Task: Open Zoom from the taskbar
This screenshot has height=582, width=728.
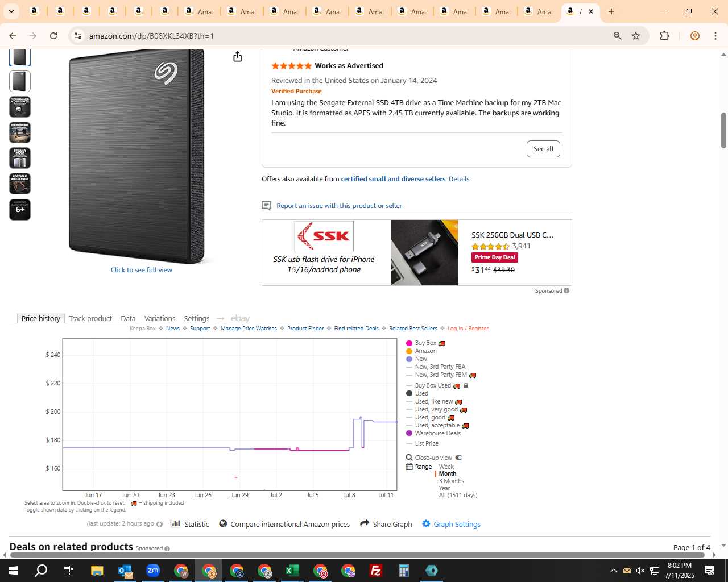Action: [153, 571]
